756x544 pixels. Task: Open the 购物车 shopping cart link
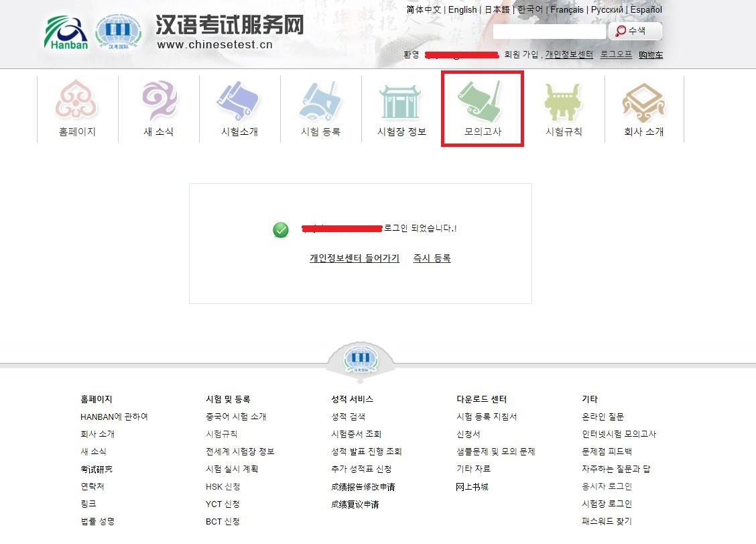(651, 55)
